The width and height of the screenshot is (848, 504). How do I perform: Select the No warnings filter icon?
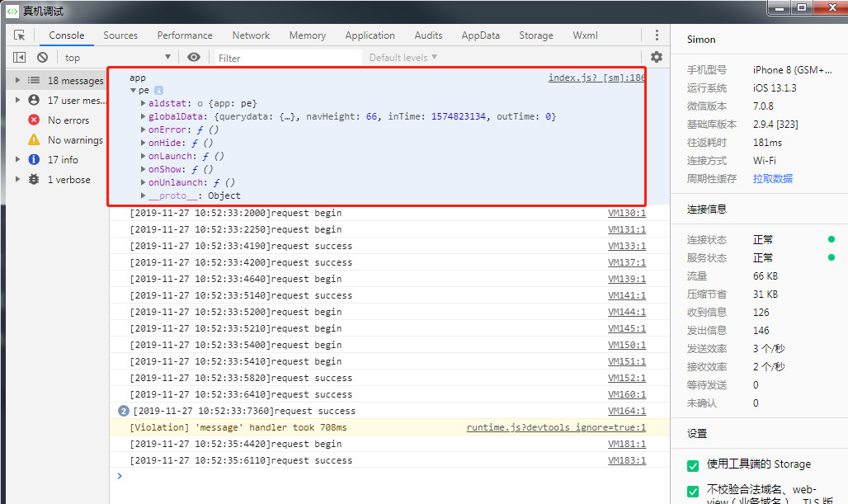[x=34, y=140]
